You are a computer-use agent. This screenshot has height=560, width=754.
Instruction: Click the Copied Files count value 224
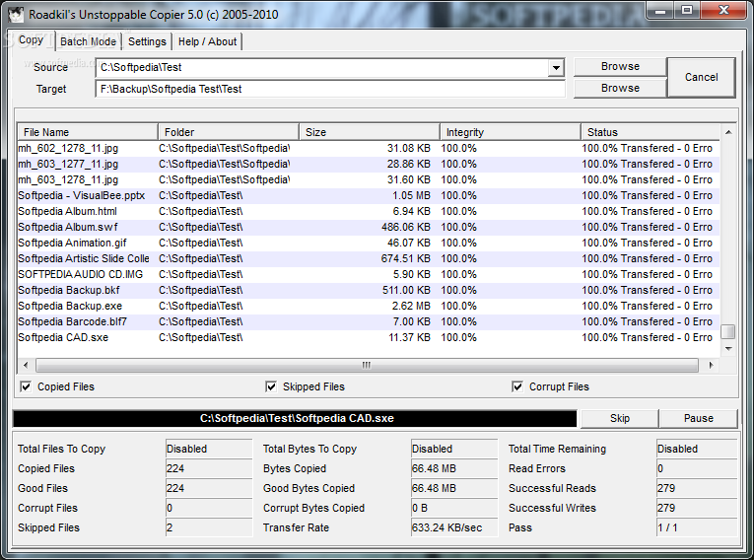208,468
